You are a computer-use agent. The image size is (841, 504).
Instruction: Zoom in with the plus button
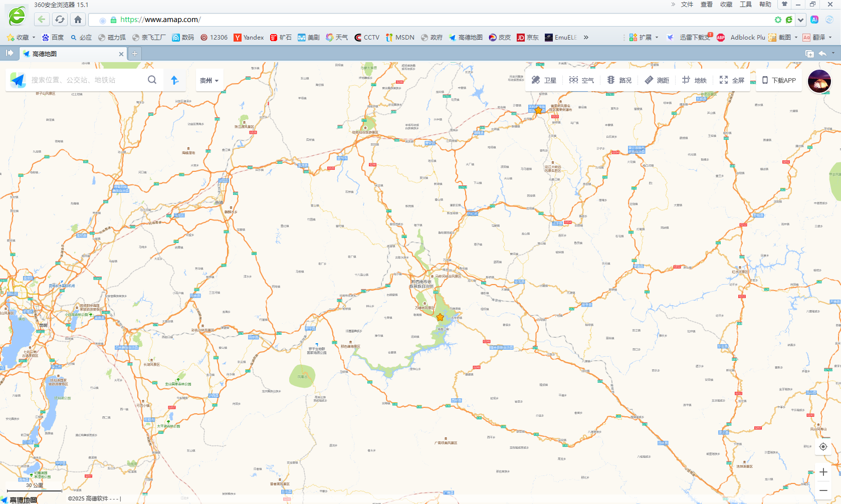coord(823,472)
